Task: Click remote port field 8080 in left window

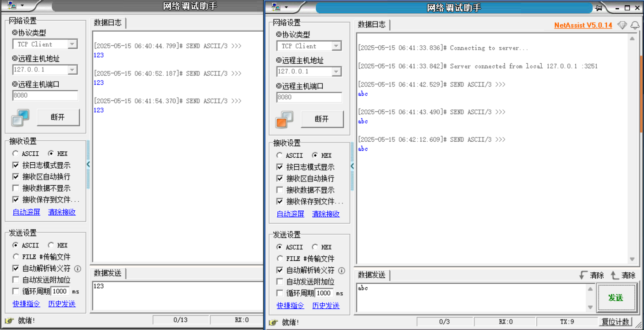Action: click(x=45, y=95)
